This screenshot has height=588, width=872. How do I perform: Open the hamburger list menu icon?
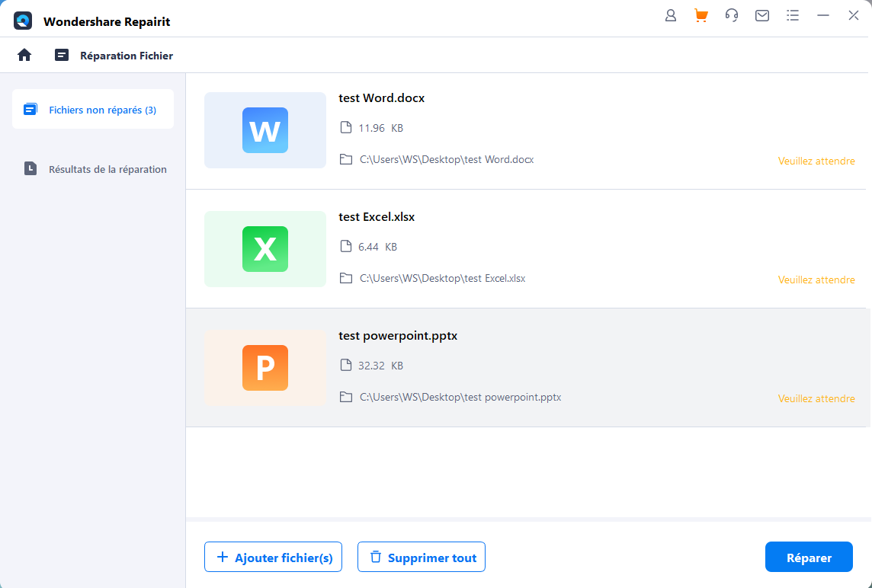tap(793, 15)
